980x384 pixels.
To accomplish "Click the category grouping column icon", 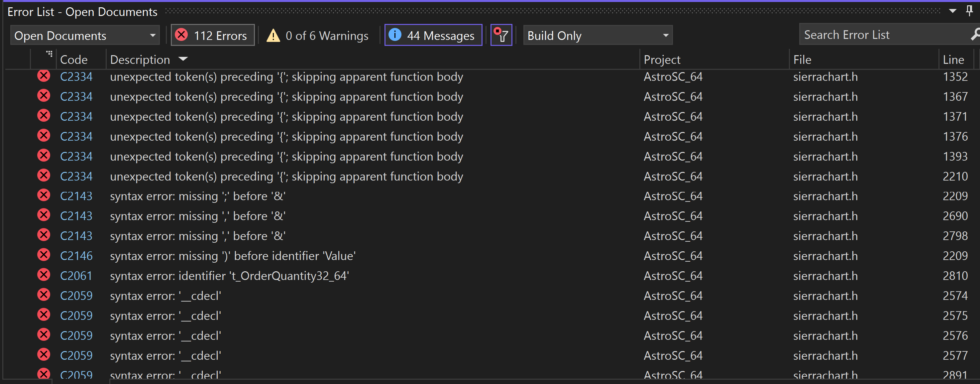I will point(49,54).
